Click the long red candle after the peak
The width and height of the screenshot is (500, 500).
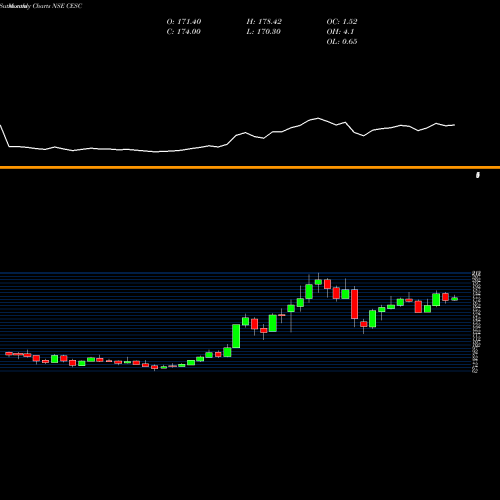tap(354, 304)
